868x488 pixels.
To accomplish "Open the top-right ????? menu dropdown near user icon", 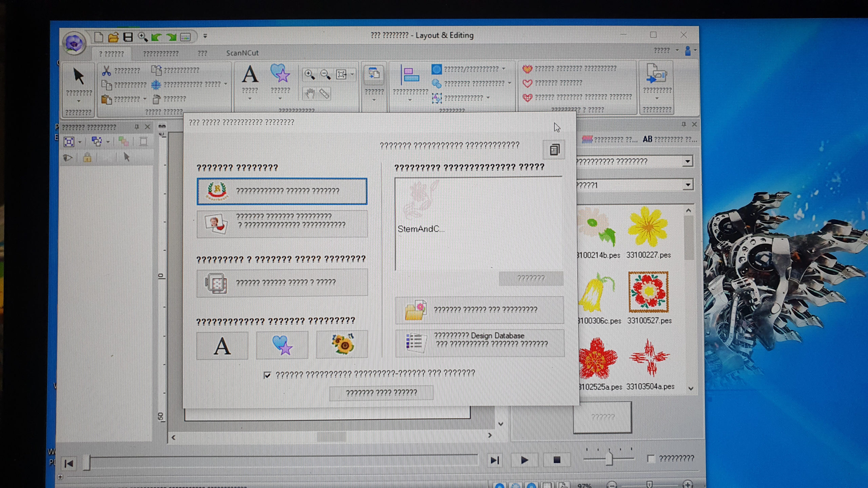I will click(677, 50).
